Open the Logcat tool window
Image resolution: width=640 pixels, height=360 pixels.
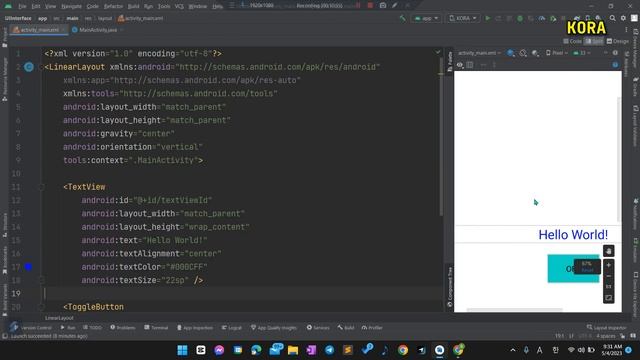tap(231, 327)
